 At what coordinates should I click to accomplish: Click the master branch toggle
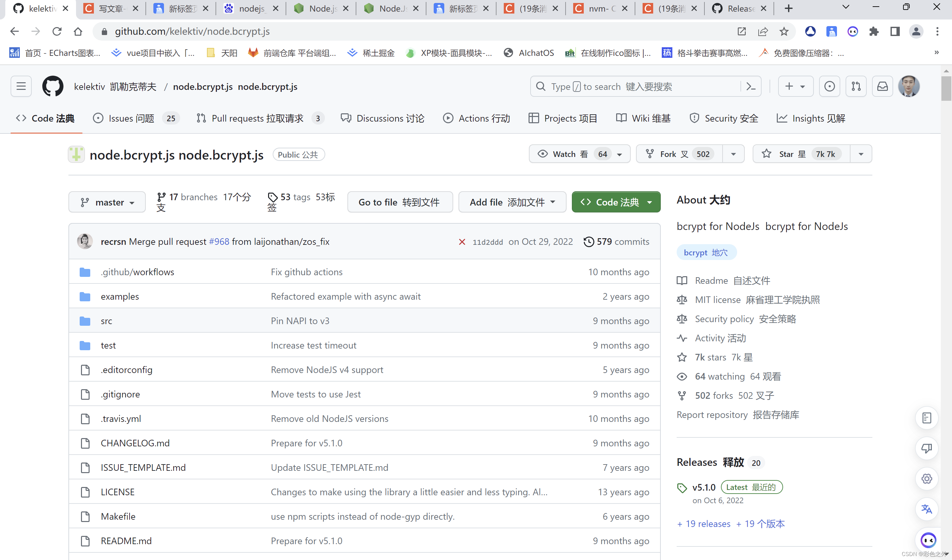coord(107,202)
